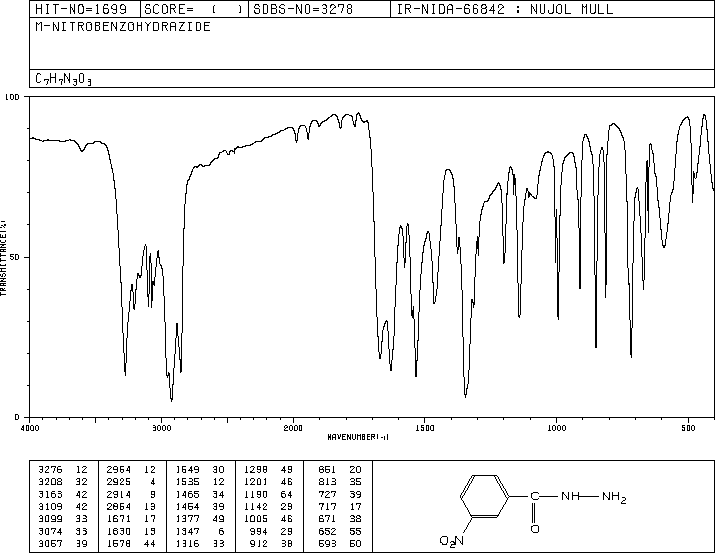Select peak value 3208 in the table
The width and height of the screenshot is (715, 553).
[50, 481]
